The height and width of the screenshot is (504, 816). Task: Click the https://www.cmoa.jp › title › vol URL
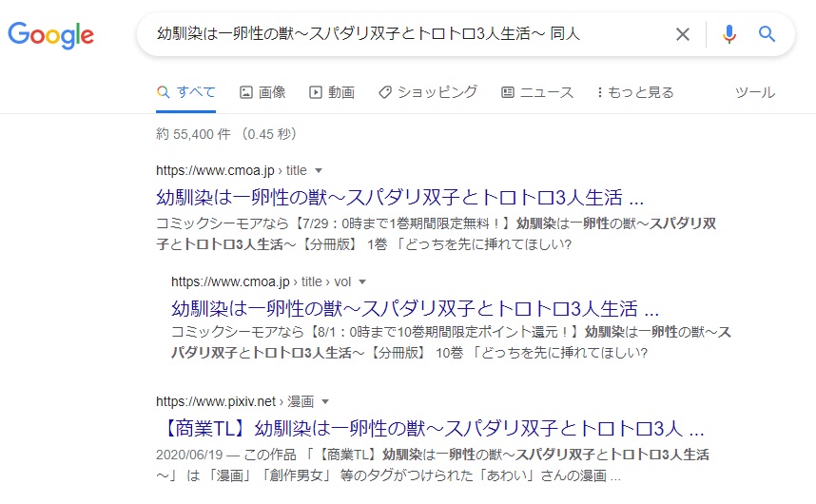pos(261,281)
